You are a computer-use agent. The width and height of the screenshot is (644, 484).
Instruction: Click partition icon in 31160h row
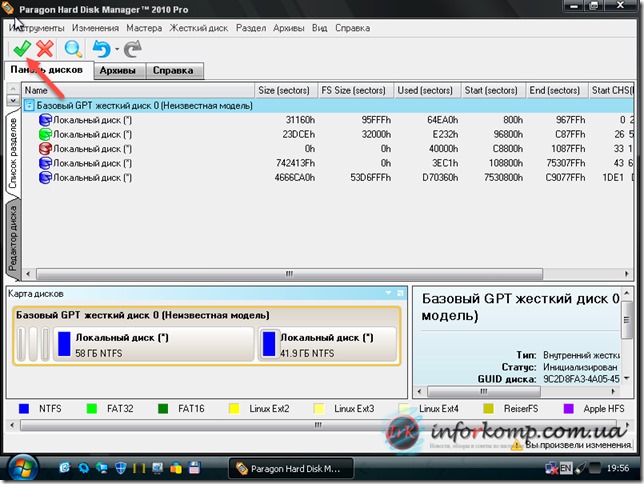45,120
